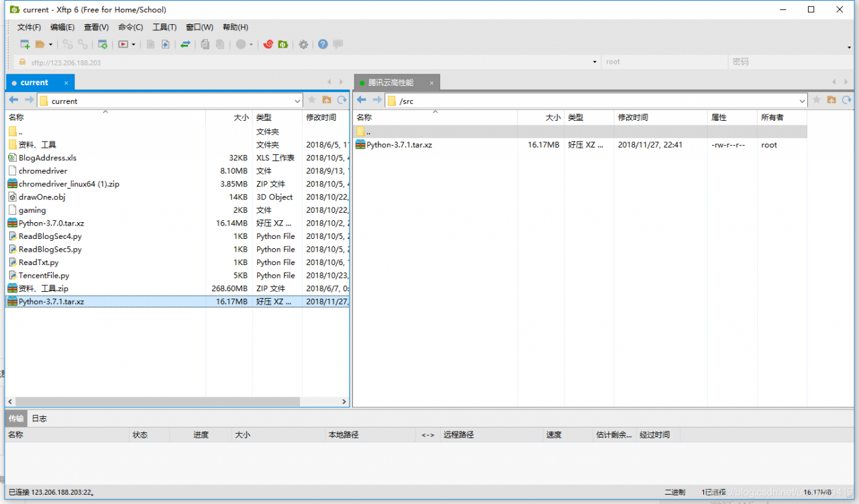Expand remote path dropdown showing /src
Screen dimensions: 859x504
click(x=802, y=101)
